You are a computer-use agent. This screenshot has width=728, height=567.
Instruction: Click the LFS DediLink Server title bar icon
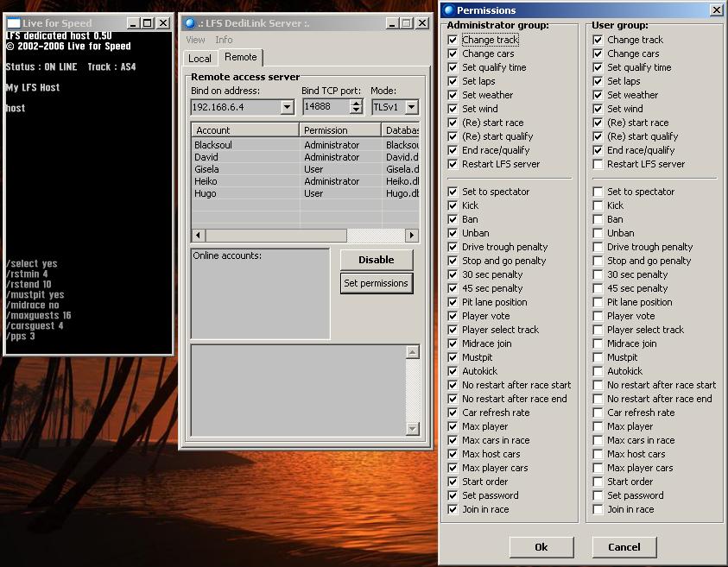(x=189, y=22)
